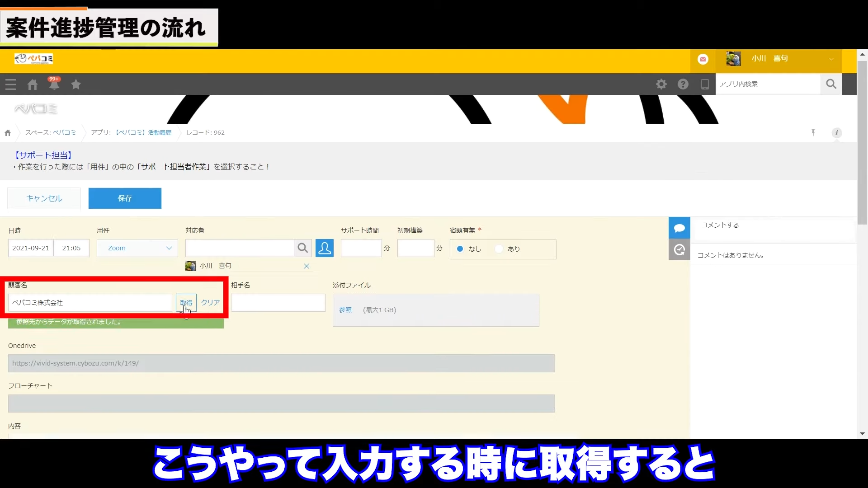The image size is (868, 488).
Task: Click the 保存 button
Action: tap(125, 198)
